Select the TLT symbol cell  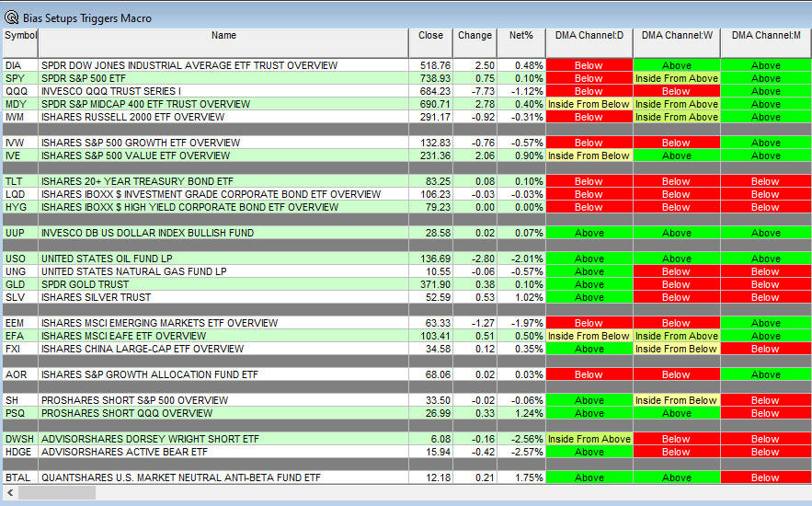[20, 181]
